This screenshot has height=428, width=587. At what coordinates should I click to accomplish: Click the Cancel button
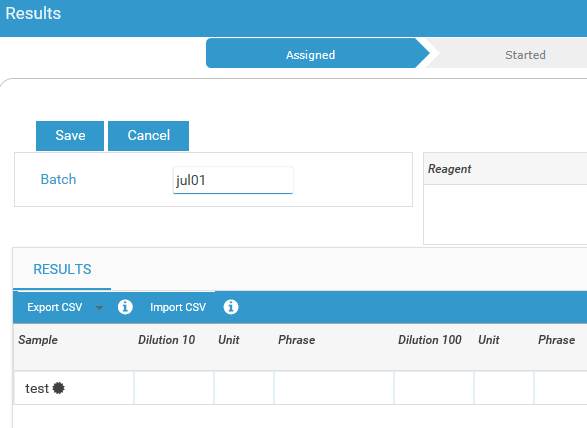148,136
